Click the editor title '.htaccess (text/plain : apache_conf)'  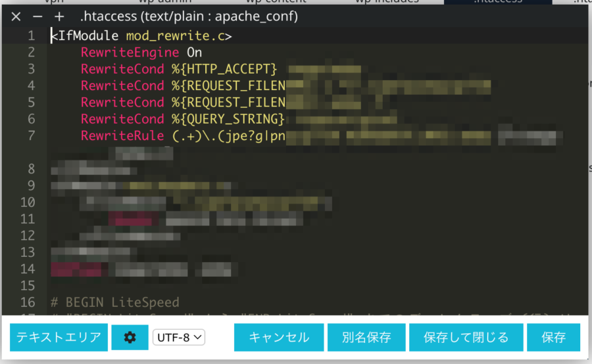coord(189,16)
